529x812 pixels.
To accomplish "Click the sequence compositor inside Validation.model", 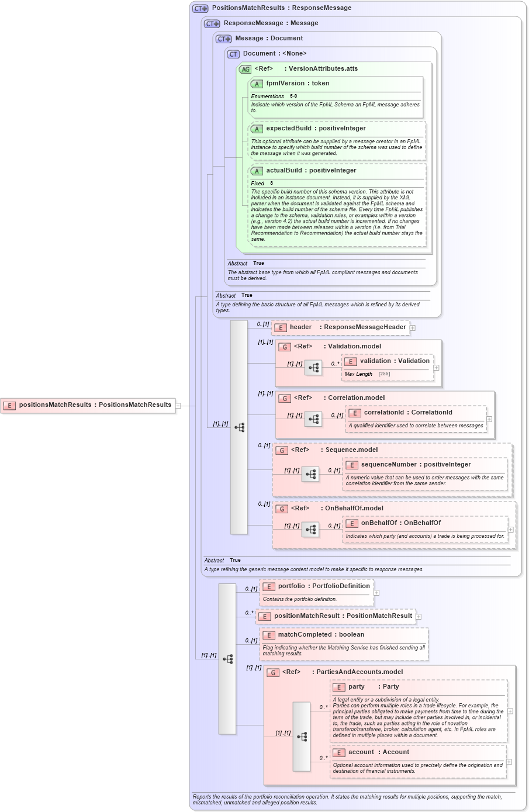I will (x=313, y=368).
